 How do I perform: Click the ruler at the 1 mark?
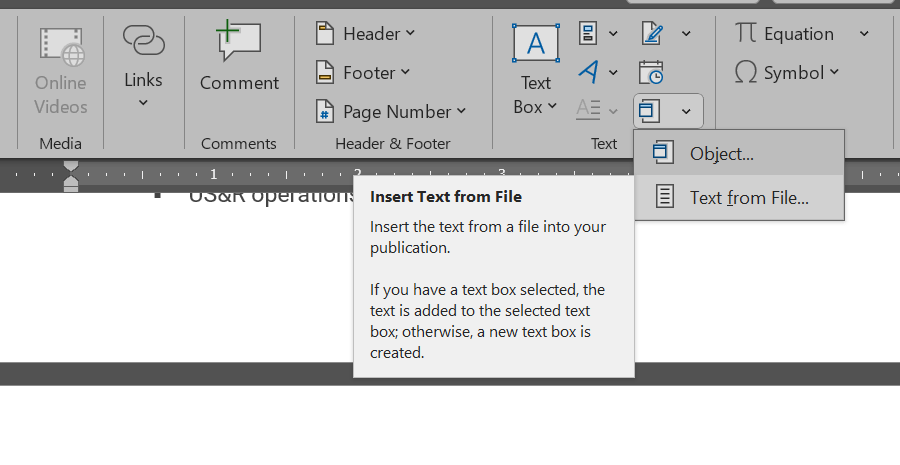point(214,174)
